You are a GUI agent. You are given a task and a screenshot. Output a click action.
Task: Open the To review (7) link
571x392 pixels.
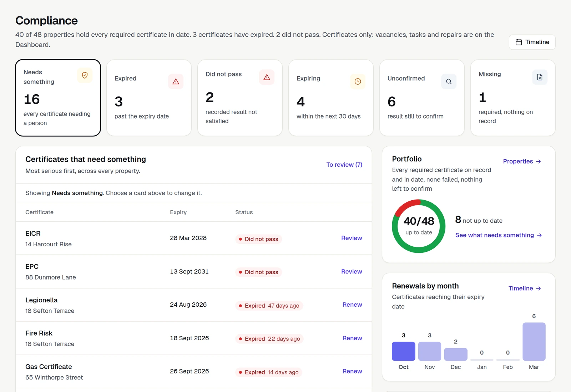click(344, 165)
